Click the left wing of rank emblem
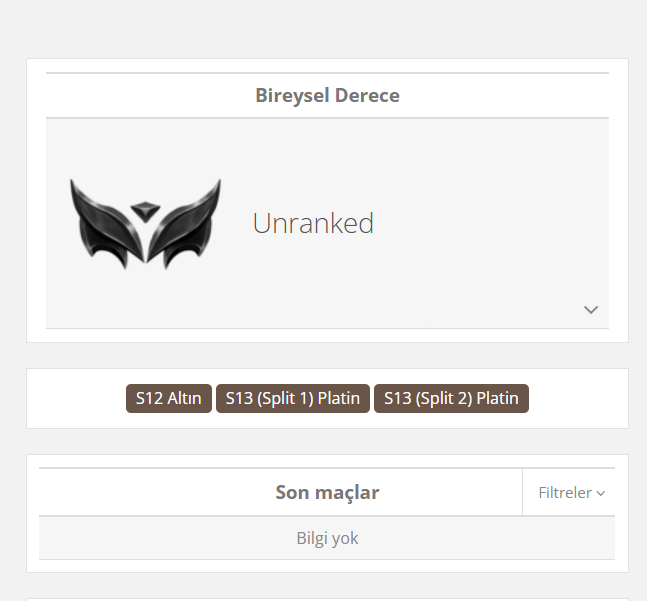Screen dimensions: 647x601 105,225
